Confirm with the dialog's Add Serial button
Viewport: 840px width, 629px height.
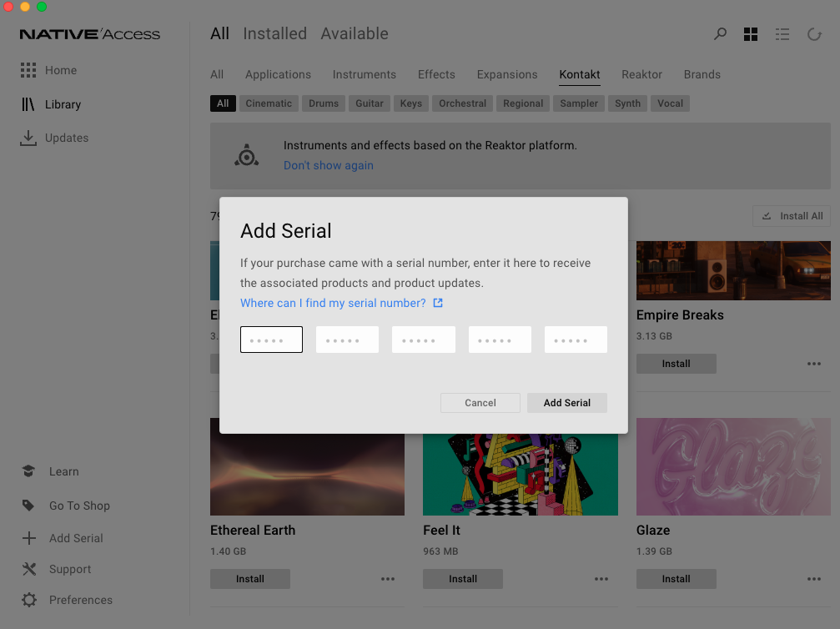click(566, 403)
